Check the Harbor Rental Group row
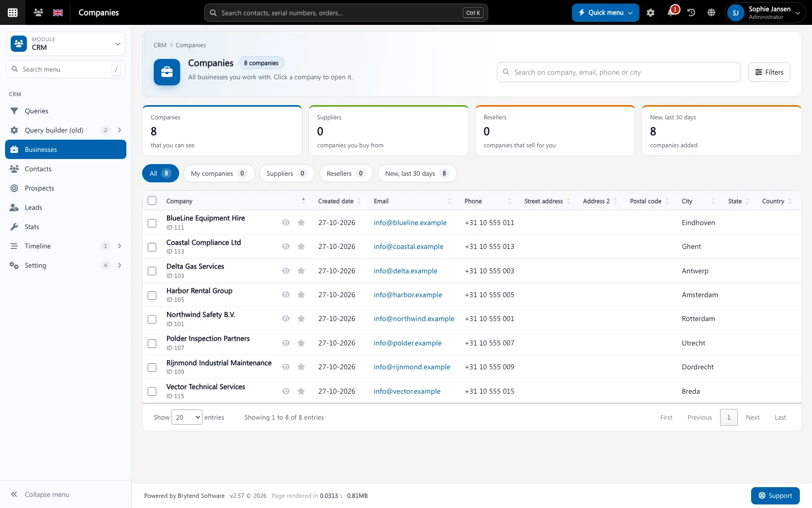Image resolution: width=812 pixels, height=508 pixels. (x=152, y=295)
